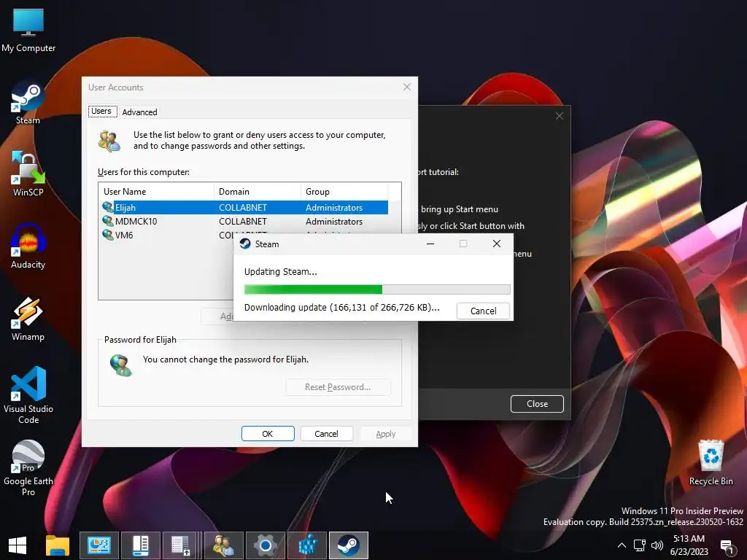
Task: Click Elijah's user icon in list
Action: 108,207
